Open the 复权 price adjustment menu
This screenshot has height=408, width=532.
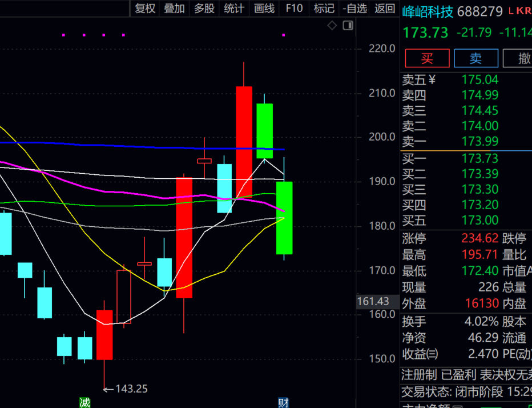(145, 8)
